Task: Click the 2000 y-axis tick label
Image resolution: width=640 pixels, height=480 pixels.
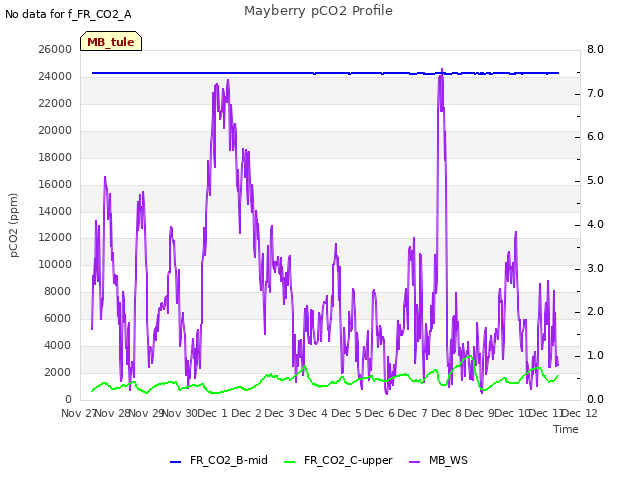Action: coord(58,372)
